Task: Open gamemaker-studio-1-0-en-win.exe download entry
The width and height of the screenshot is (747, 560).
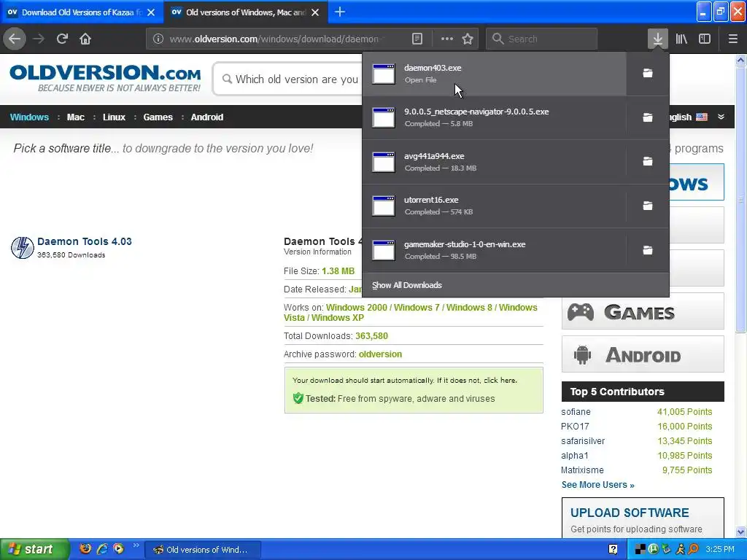Action: pos(494,250)
